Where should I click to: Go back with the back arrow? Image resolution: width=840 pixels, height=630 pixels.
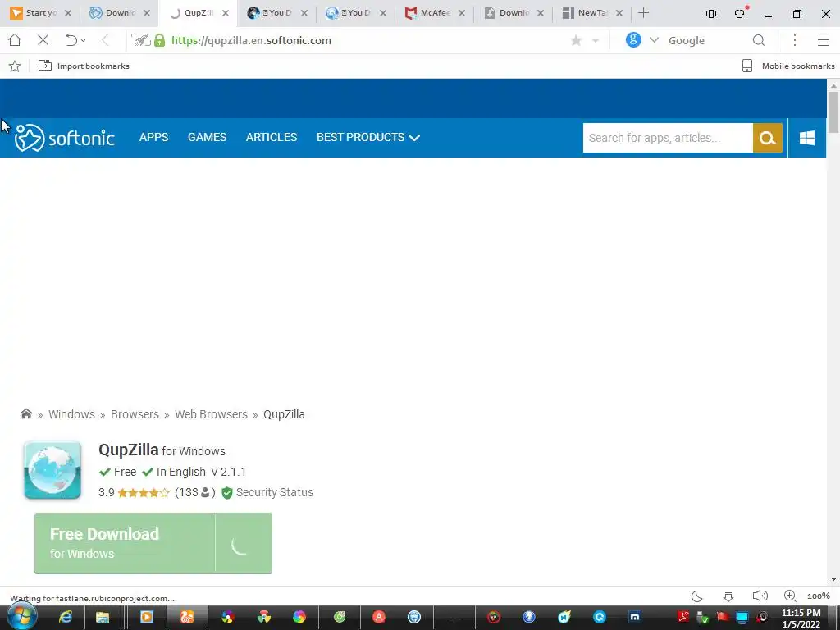[105, 40]
